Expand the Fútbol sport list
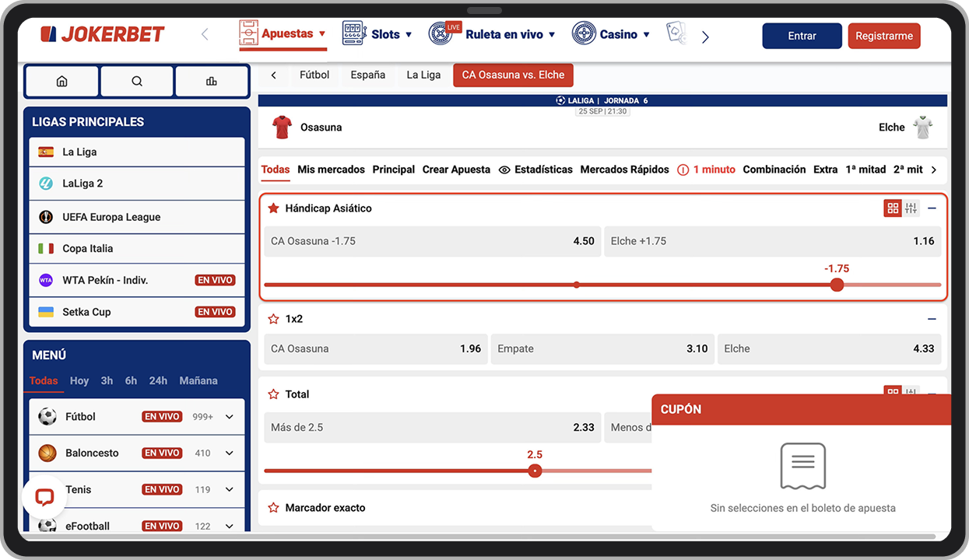The width and height of the screenshot is (969, 560). coord(230,417)
